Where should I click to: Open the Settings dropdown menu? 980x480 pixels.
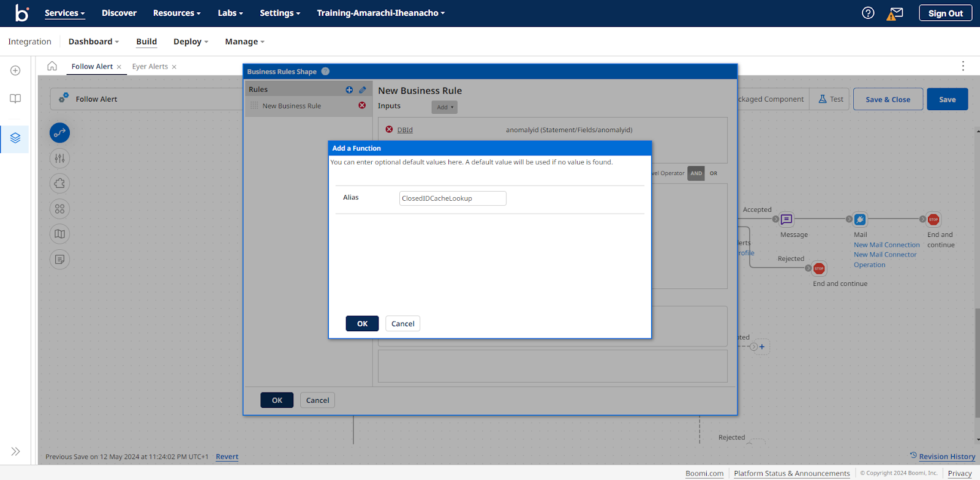point(280,13)
